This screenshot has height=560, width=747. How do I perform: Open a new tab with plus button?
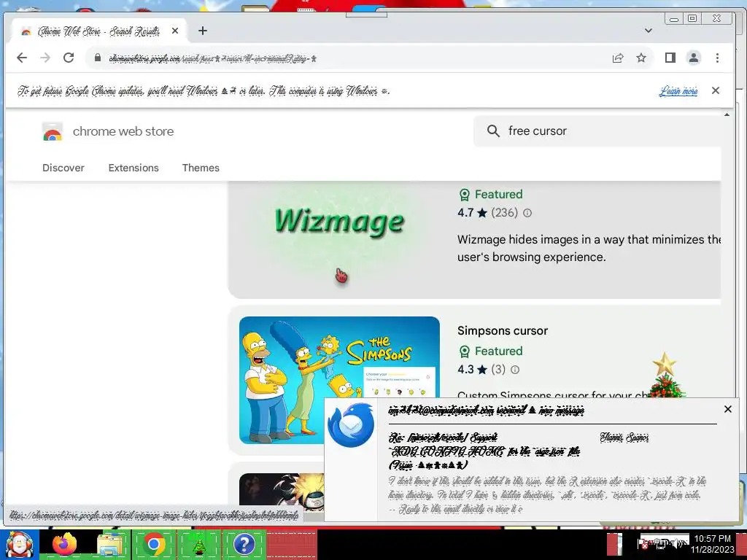point(203,31)
